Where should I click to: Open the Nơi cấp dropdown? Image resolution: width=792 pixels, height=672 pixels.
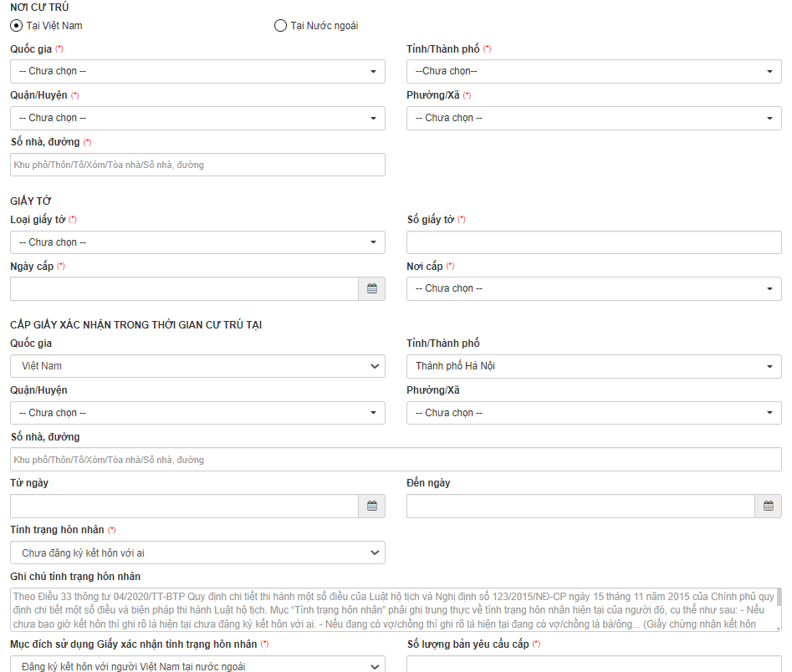594,289
